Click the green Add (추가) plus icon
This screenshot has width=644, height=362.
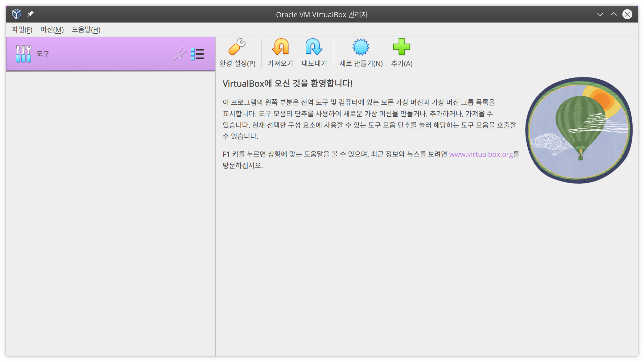(x=402, y=47)
